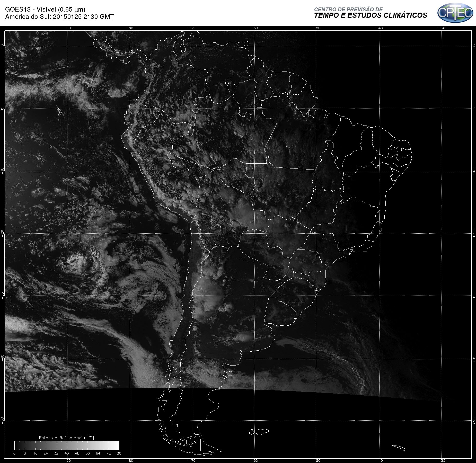
Task: Click the 'Fator de Reflectância [%]' legend label
Action: point(66,438)
